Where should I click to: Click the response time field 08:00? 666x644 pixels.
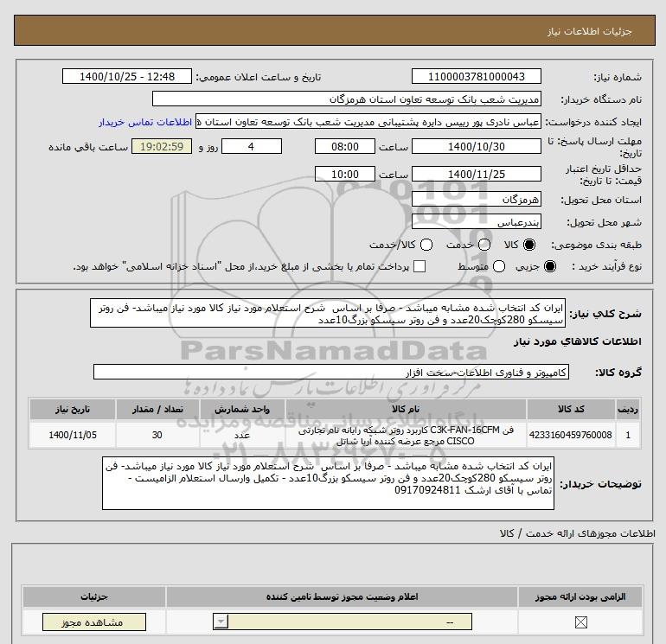point(345,146)
